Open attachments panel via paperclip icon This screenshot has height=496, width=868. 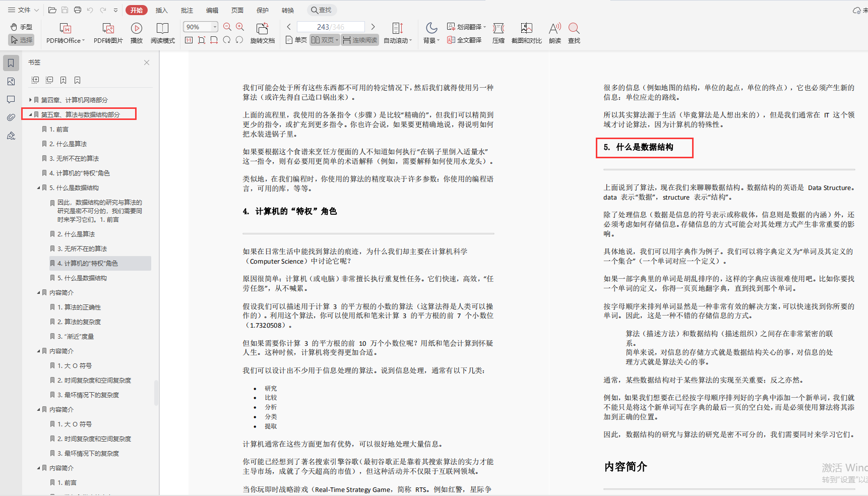pos(11,117)
